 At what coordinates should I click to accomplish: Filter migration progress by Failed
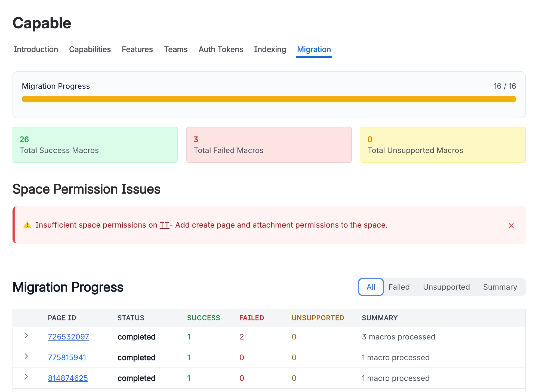399,287
